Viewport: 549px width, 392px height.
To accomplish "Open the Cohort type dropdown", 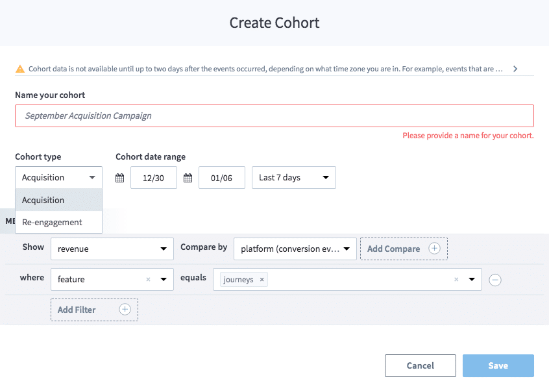I will click(58, 177).
